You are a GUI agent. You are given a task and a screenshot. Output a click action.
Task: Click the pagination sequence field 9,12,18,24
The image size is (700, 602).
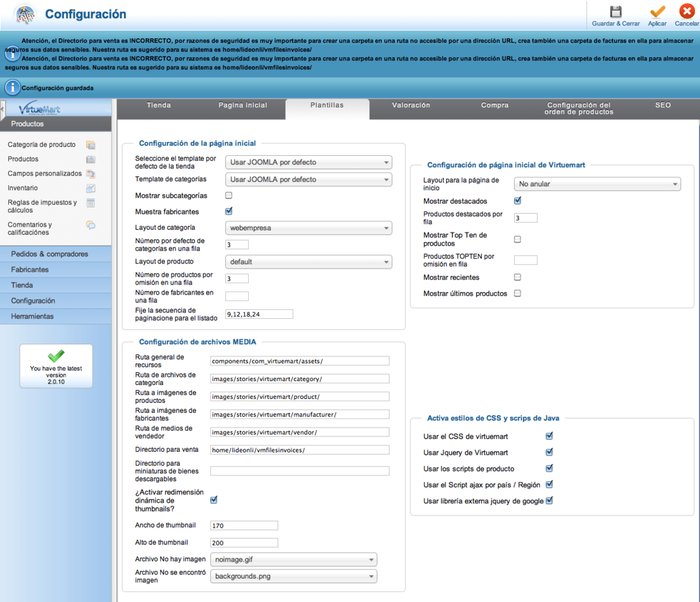(x=260, y=314)
